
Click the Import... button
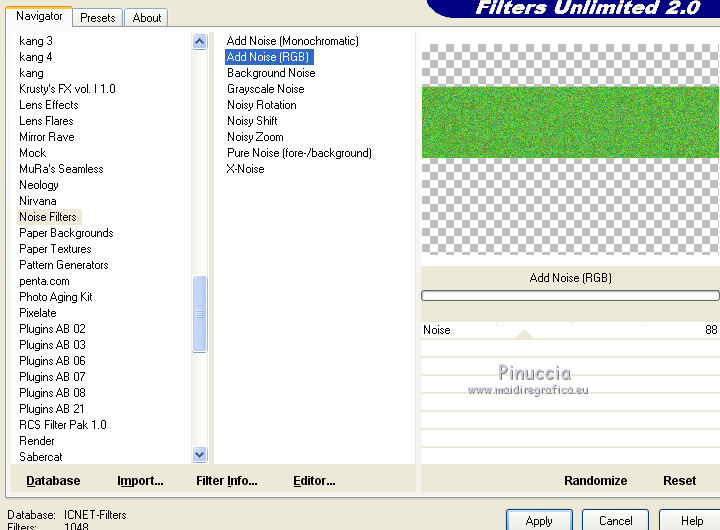[140, 481]
